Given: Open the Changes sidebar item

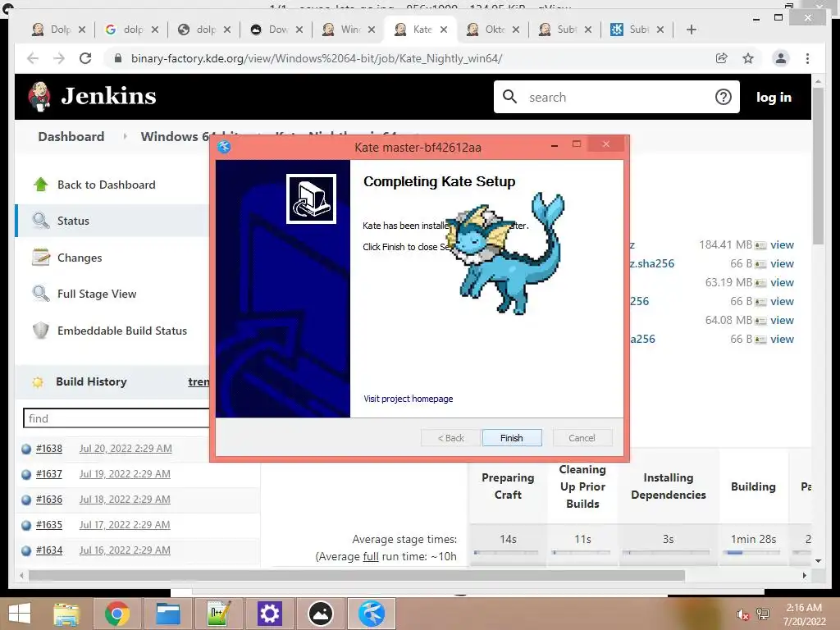Looking at the screenshot, I should point(80,258).
